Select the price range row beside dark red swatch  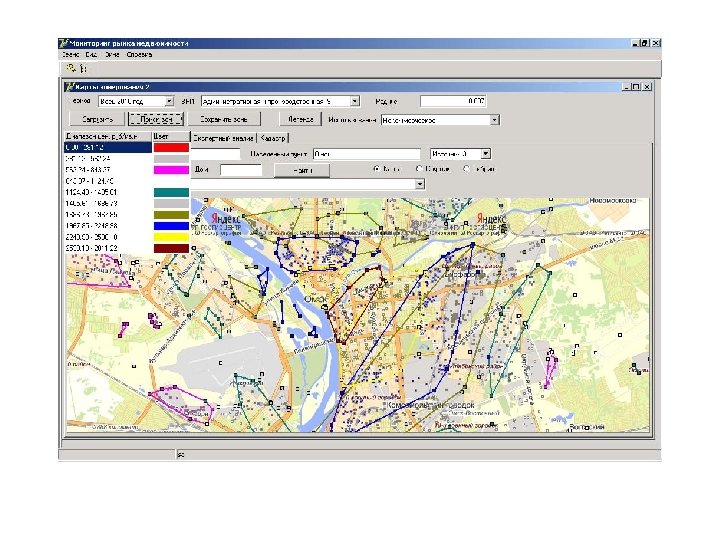(x=108, y=248)
